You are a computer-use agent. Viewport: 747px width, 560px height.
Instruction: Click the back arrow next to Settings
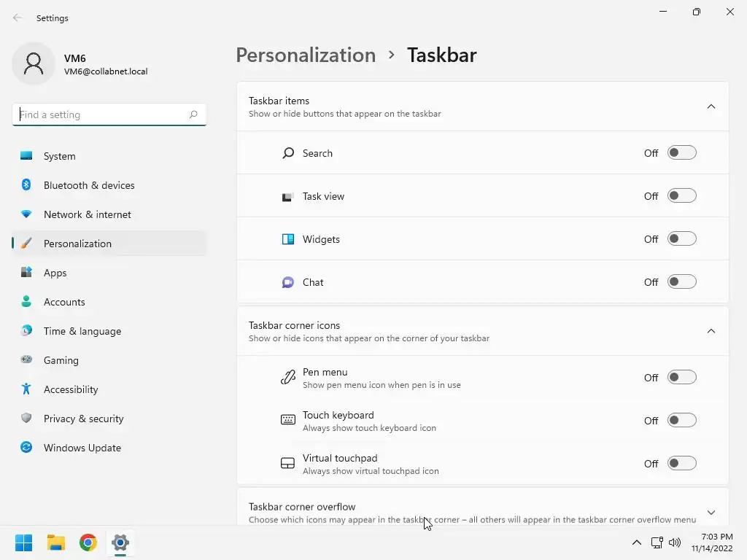[18, 17]
